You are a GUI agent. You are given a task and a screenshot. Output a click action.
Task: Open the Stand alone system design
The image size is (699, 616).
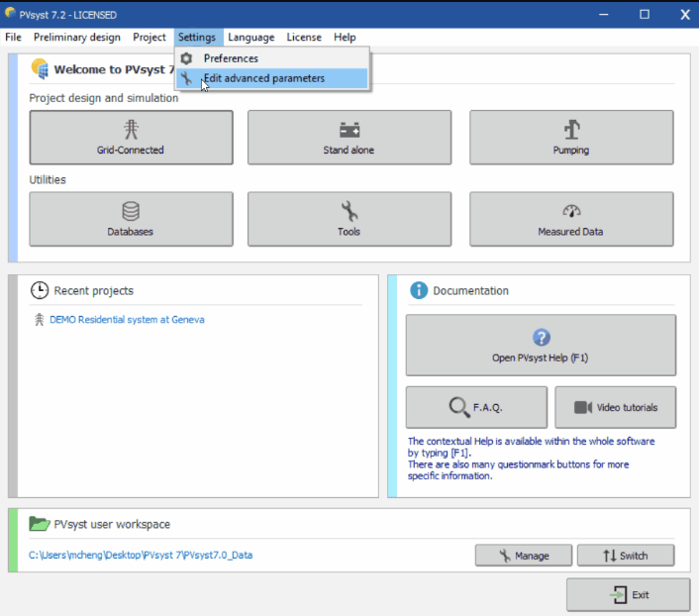click(349, 138)
